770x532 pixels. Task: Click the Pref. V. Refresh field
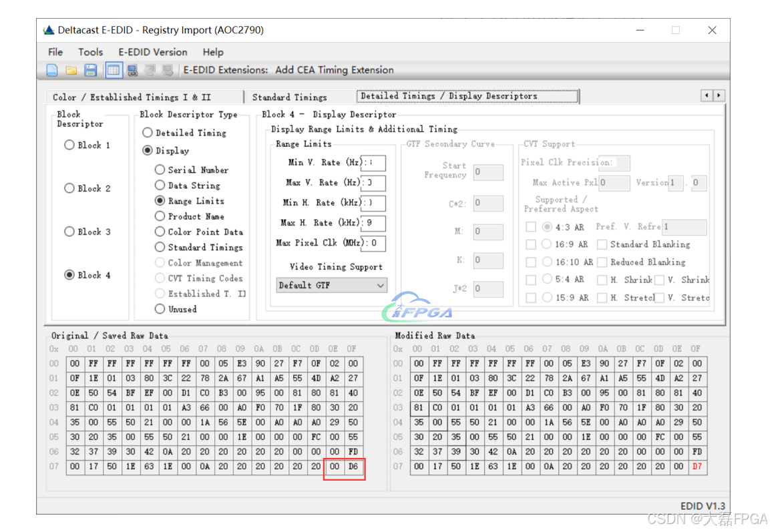tap(685, 227)
